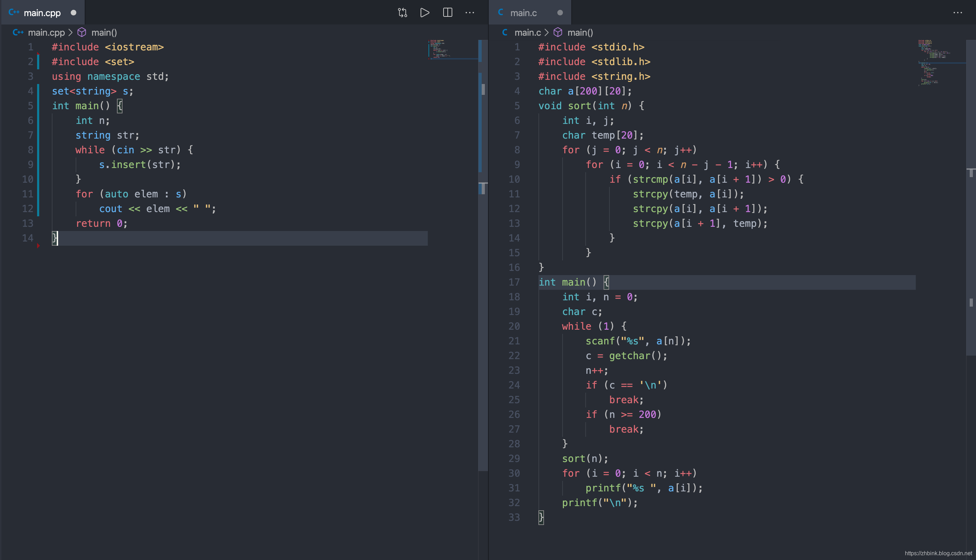This screenshot has height=560, width=976.
Task: Click the C++ icon in left breadcrumb
Action: tap(18, 32)
